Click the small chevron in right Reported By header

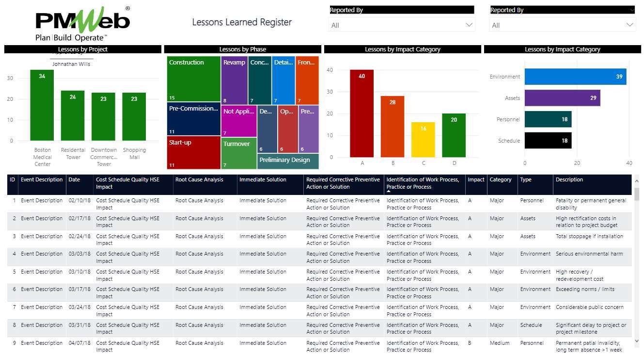[631, 10]
